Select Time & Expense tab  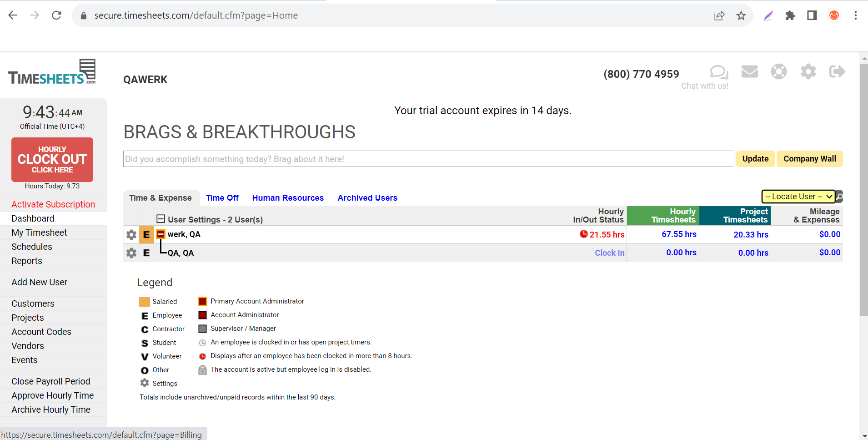161,198
